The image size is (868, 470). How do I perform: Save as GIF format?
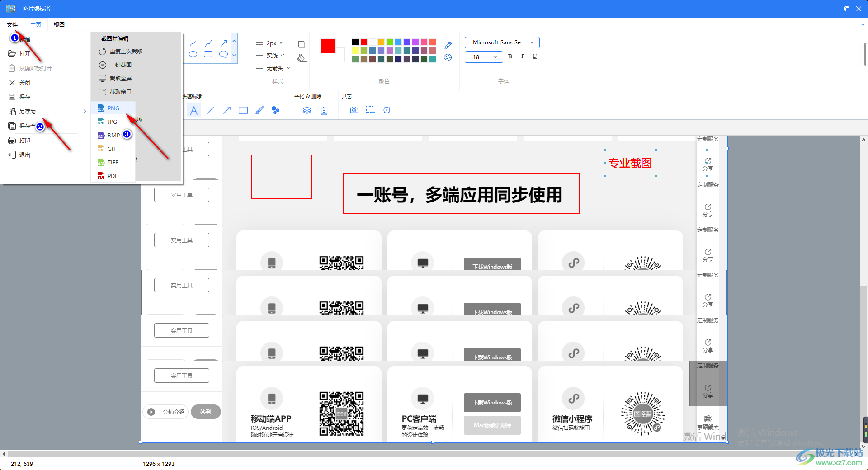tap(113, 149)
